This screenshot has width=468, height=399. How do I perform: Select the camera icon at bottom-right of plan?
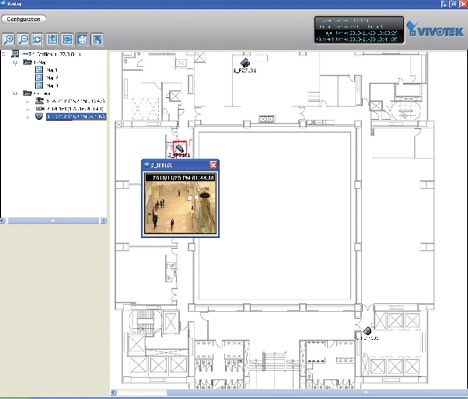pos(367,331)
